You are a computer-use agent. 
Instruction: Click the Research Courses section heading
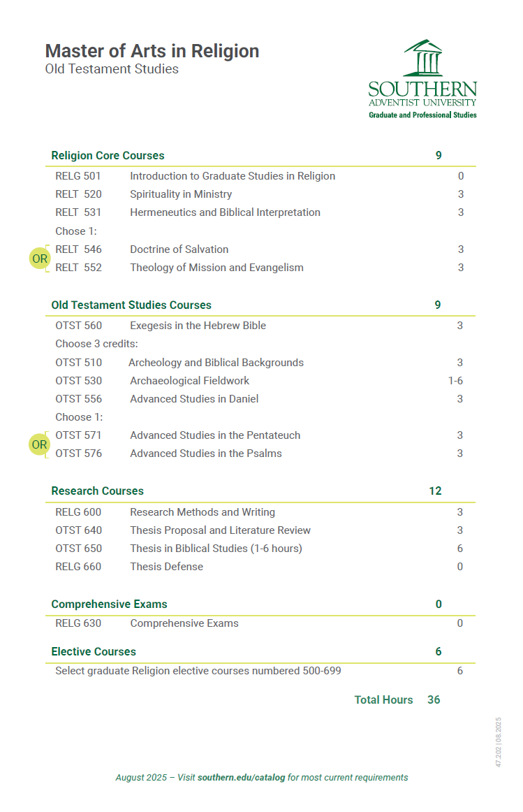(x=97, y=491)
